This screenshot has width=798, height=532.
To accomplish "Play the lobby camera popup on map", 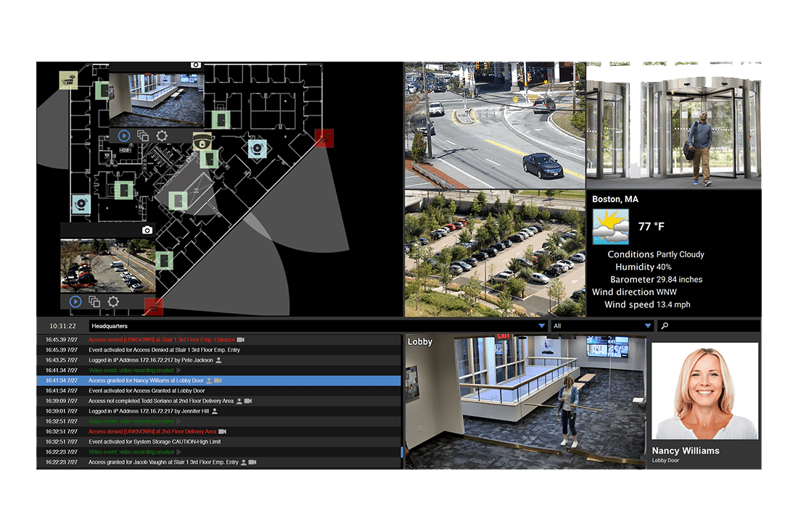I will (x=123, y=136).
